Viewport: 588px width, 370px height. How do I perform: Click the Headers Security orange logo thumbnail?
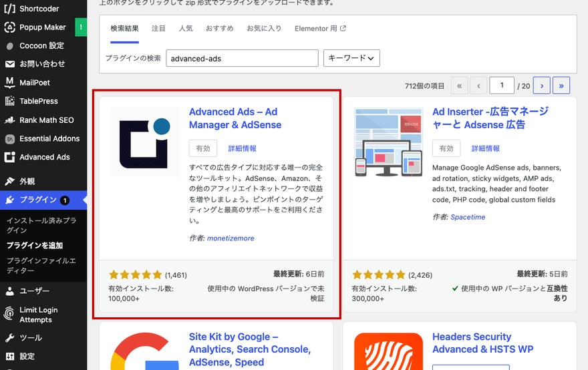(x=388, y=351)
